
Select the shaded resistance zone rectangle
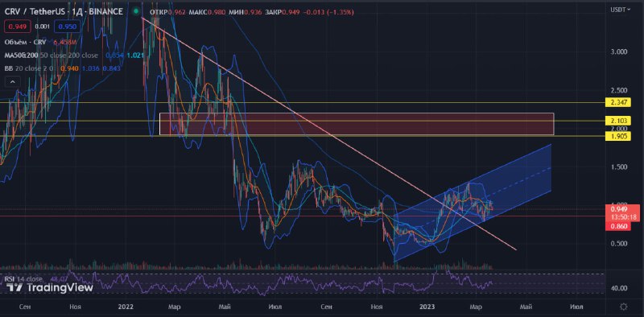tap(357, 124)
